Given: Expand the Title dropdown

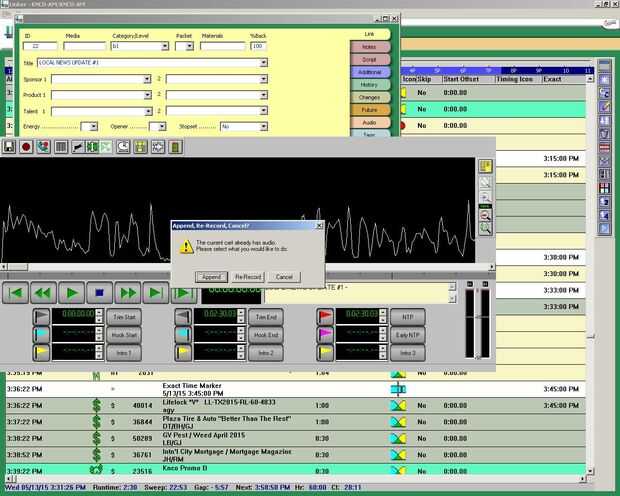Looking at the screenshot, I should pos(263,63).
